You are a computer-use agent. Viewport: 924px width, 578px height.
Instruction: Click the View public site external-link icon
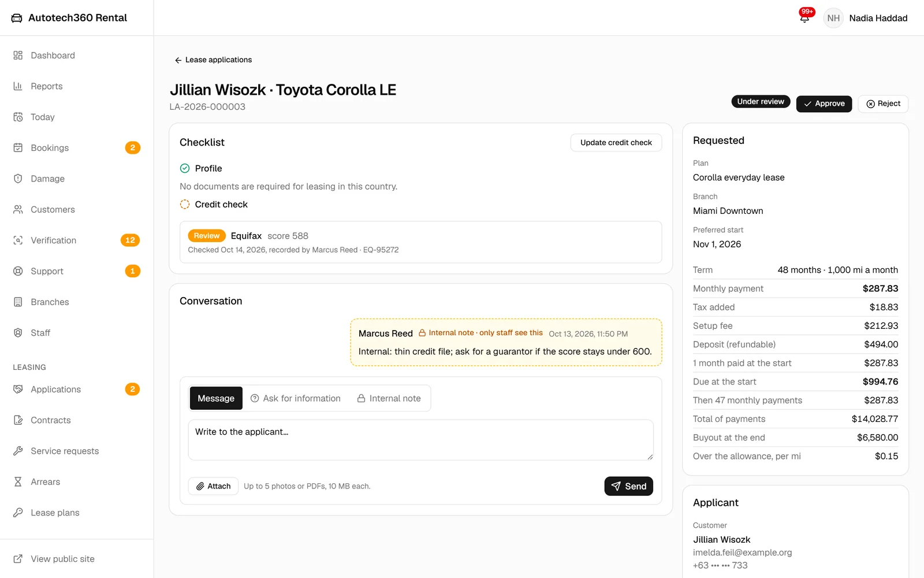(x=18, y=559)
